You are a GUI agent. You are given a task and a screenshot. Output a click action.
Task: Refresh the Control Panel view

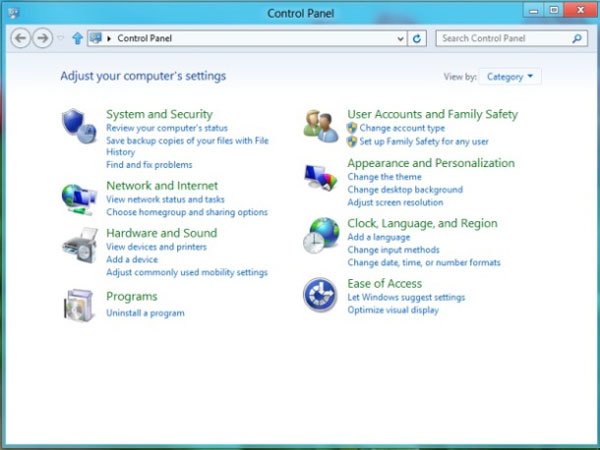tap(417, 38)
